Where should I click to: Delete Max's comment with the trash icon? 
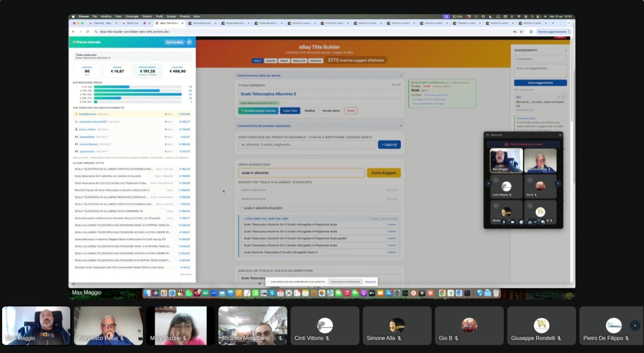[563, 97]
